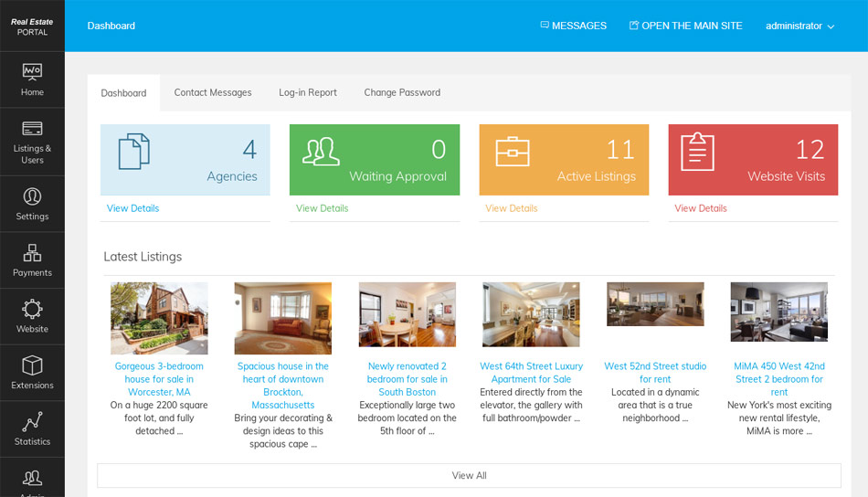This screenshot has height=497, width=868.
Task: Expand the administrator user dropdown
Action: tap(799, 26)
